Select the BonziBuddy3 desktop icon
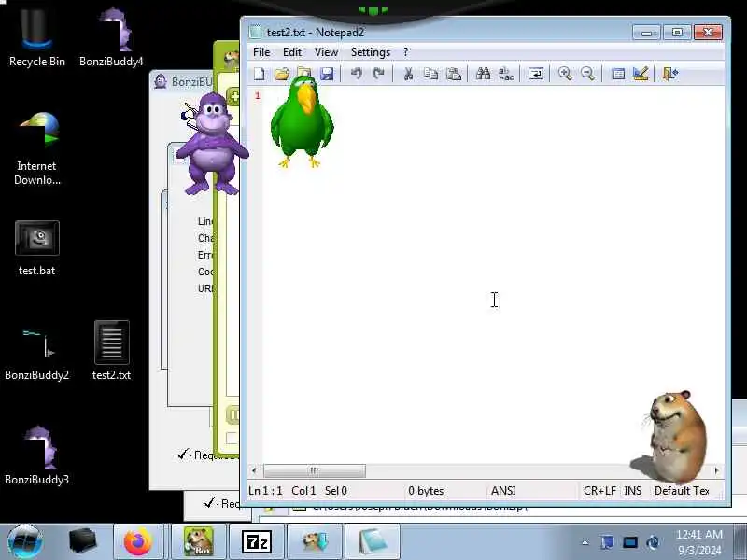This screenshot has width=747, height=560. pos(37,456)
